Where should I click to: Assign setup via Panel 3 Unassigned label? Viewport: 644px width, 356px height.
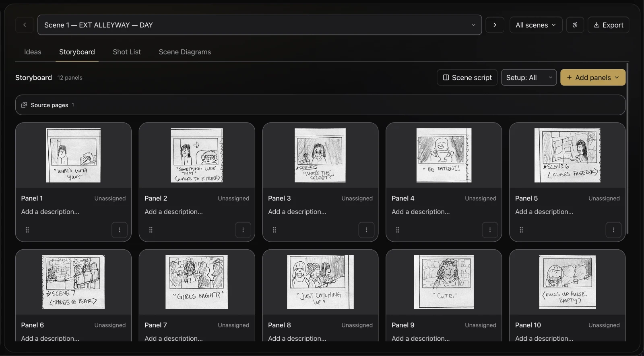point(357,199)
